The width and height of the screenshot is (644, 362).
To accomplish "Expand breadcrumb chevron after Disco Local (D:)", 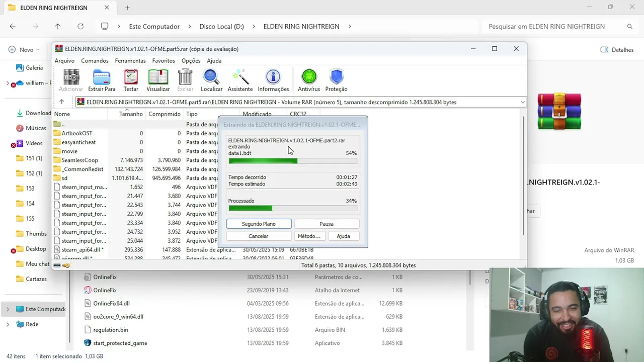I will [254, 26].
